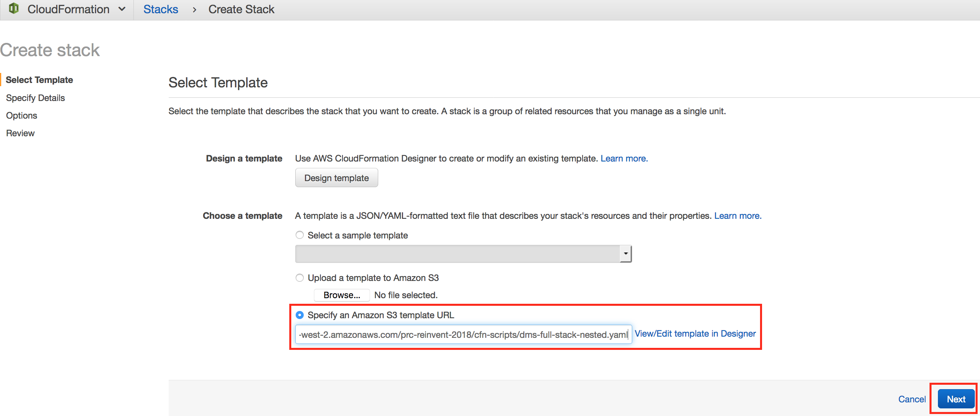Screen dimensions: 980x416
Task: Select Specify an Amazon S3 template URL
Action: [300, 315]
